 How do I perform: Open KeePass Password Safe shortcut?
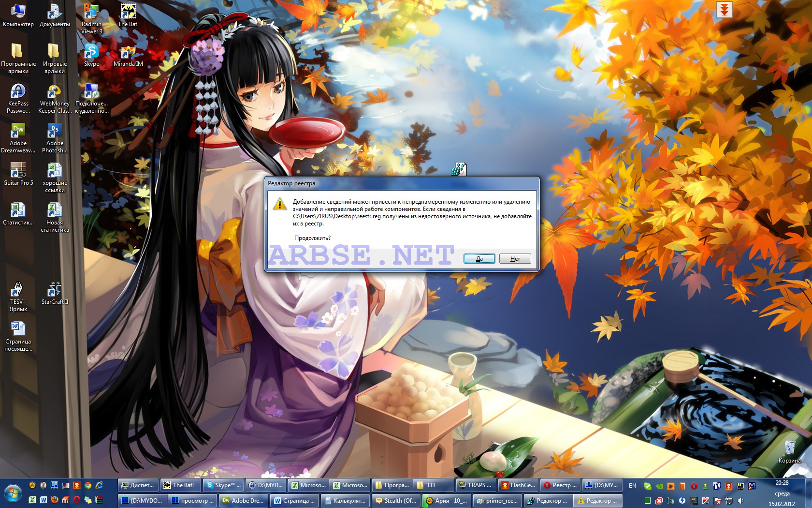click(18, 98)
